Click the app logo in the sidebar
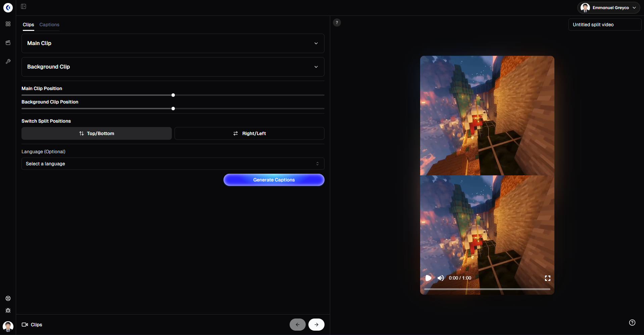The image size is (644, 335). (x=8, y=7)
